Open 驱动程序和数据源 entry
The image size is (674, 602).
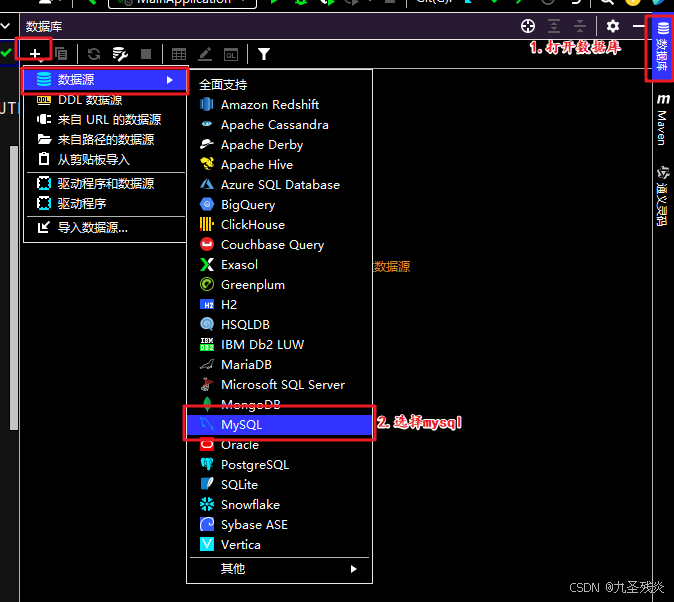click(105, 184)
